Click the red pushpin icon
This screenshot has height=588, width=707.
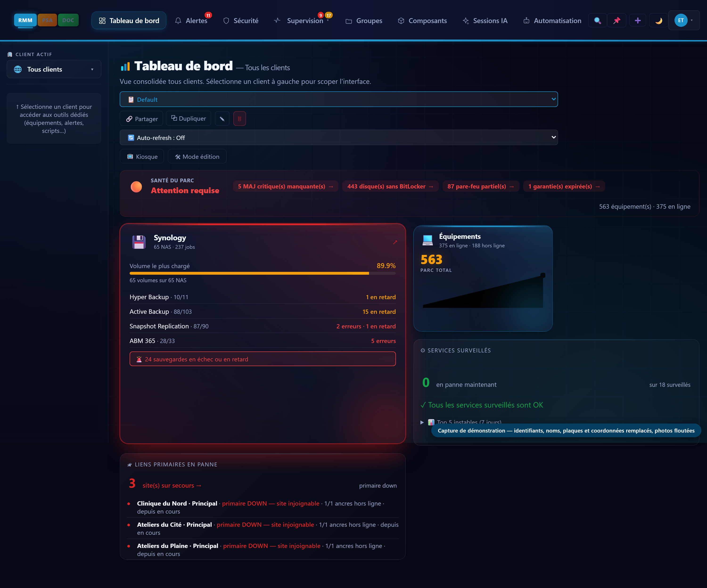(617, 20)
